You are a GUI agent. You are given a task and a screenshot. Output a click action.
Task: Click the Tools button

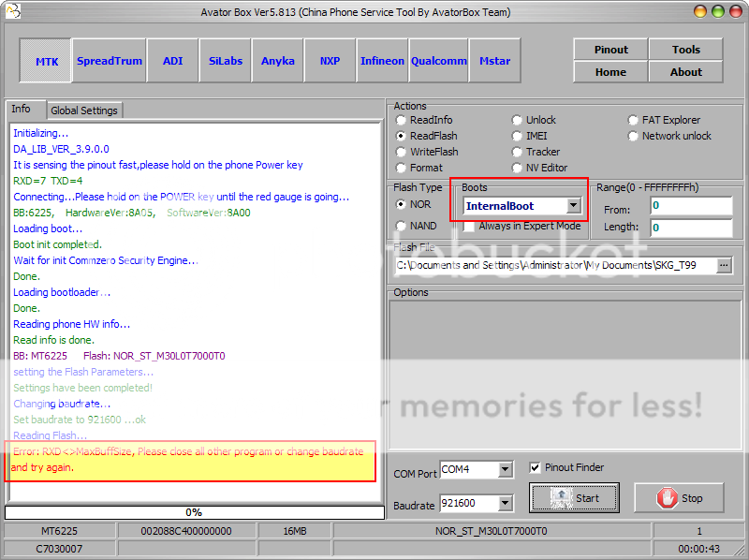[x=686, y=50]
